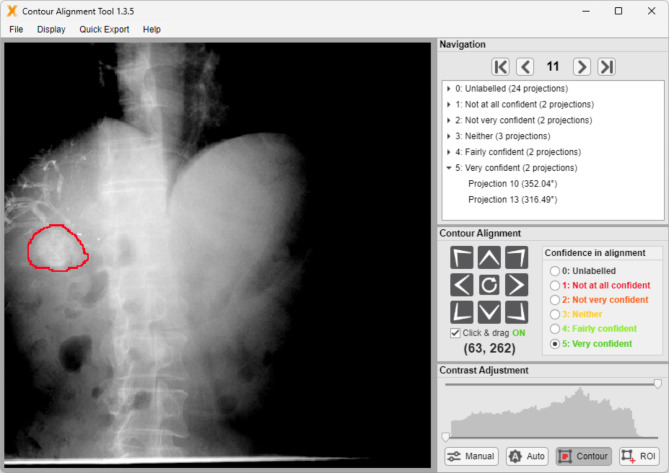
Task: Open the Quick Export menu
Action: 104,29
